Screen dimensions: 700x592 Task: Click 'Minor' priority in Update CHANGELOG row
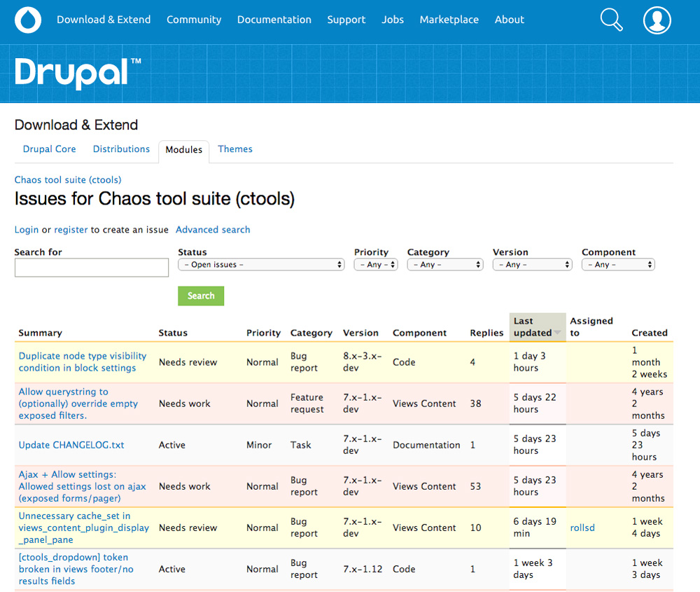tap(259, 445)
